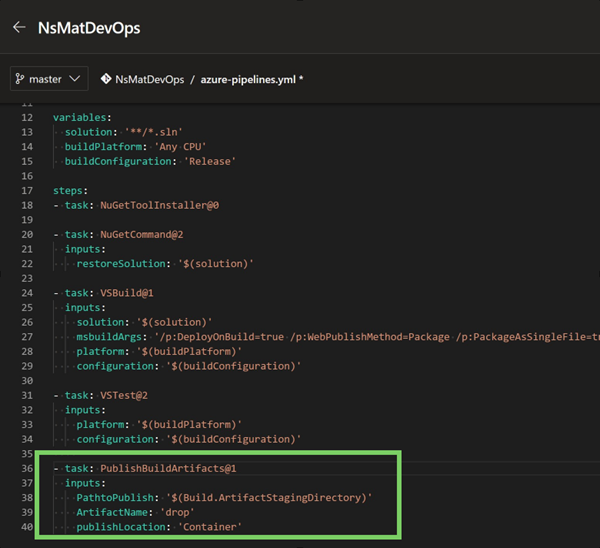The height and width of the screenshot is (548, 600).
Task: Select the NuGetCommand@2 task line
Action: point(119,235)
